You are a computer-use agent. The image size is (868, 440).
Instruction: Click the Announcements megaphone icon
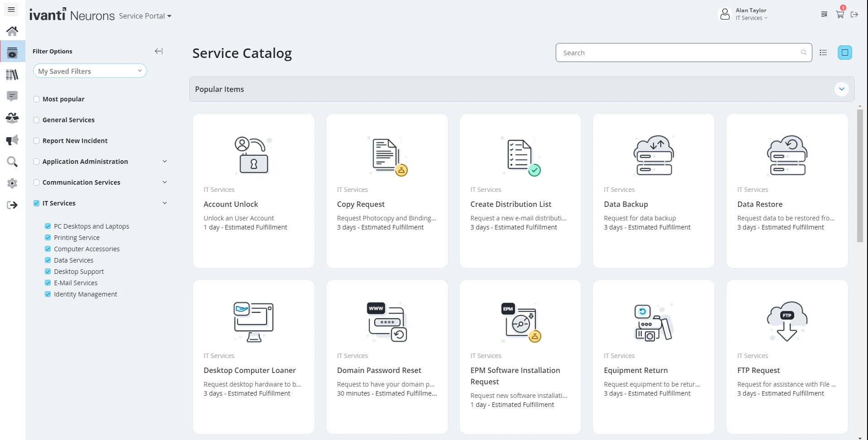12,139
